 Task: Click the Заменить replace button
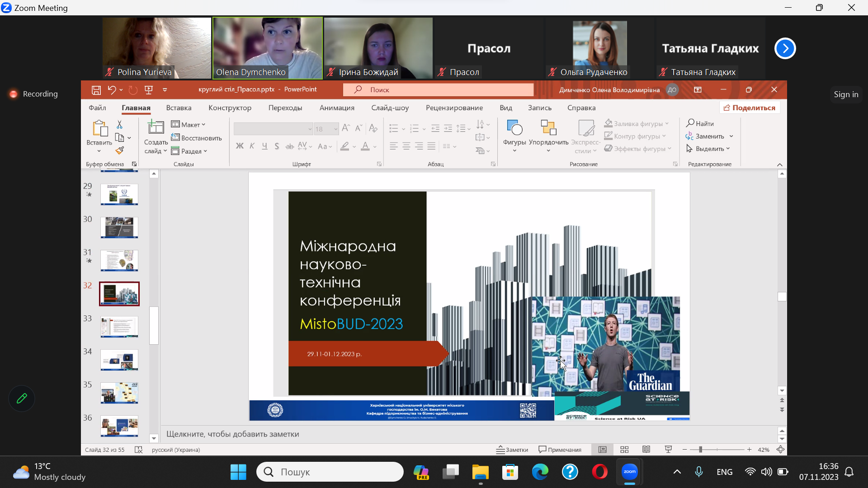click(705, 136)
